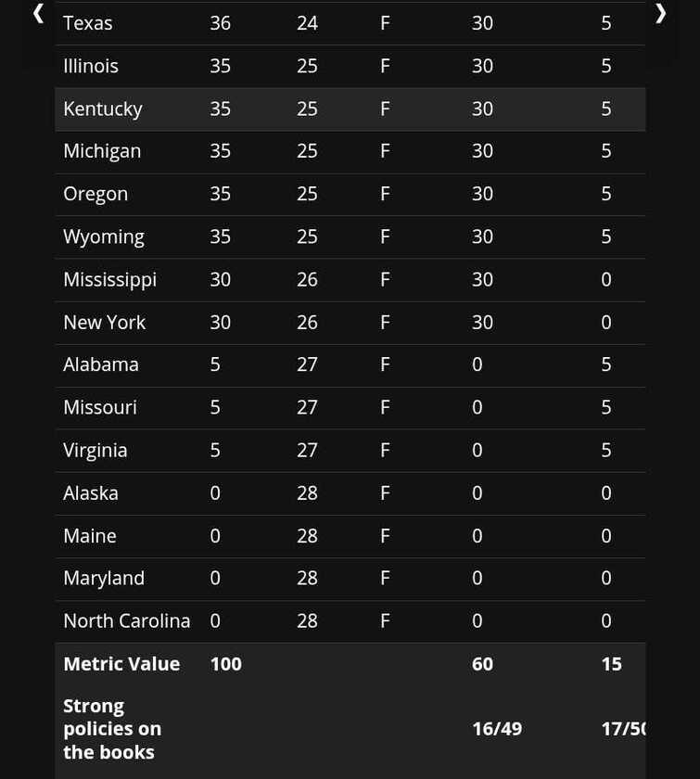Select the Alabama state cell
The height and width of the screenshot is (779, 700).
click(x=101, y=364)
